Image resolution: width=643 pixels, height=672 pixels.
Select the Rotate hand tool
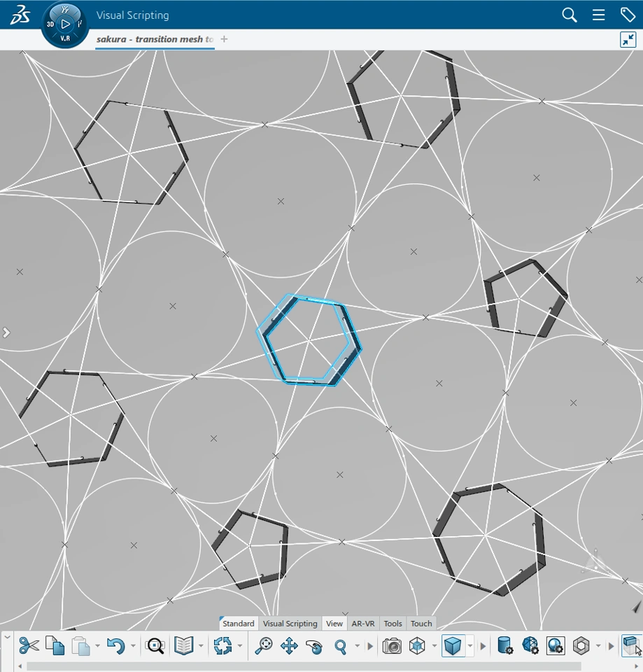coord(315,646)
